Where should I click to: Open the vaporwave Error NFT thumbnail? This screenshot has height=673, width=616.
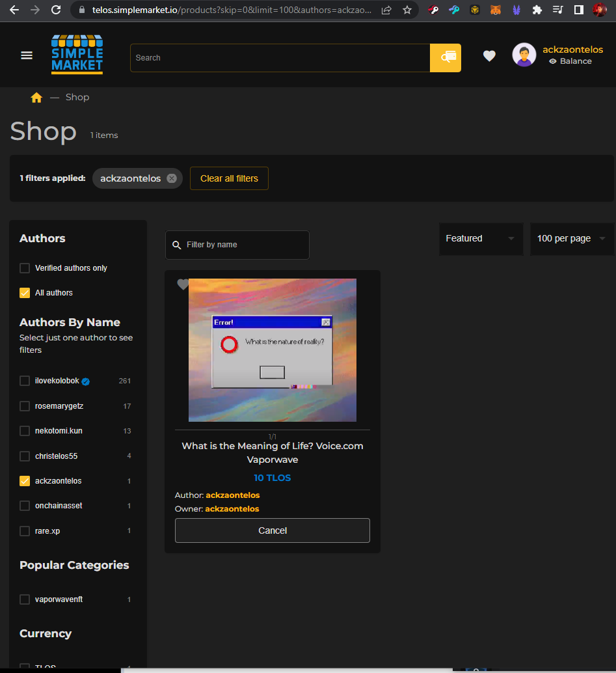click(273, 350)
